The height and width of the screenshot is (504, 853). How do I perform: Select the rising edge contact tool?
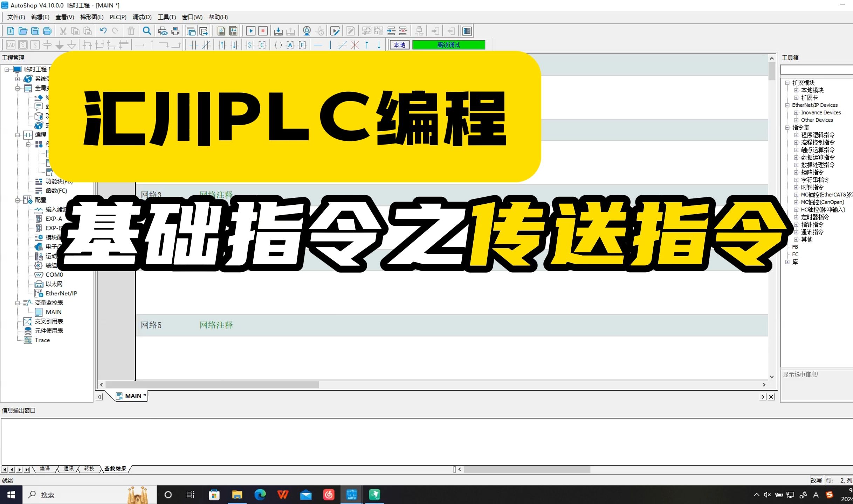222,45
